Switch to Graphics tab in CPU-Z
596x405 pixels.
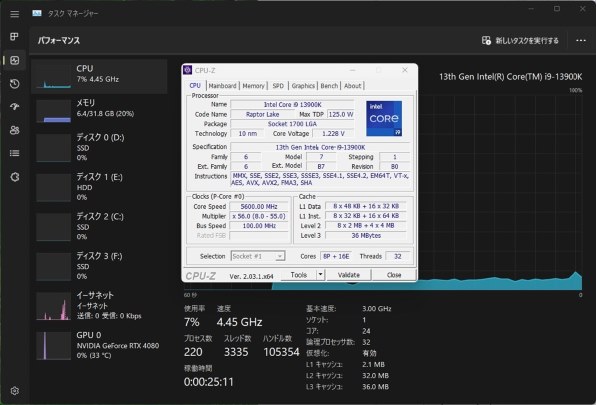[x=303, y=86]
